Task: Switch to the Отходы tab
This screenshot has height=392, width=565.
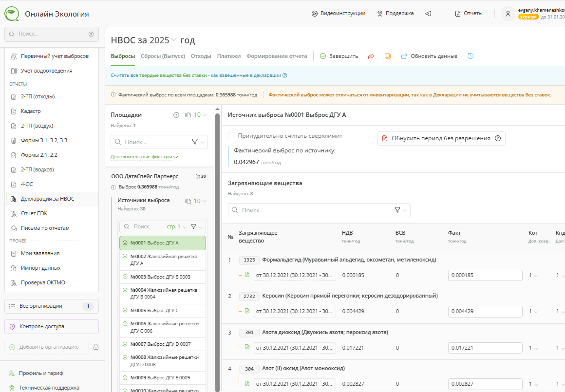Action: pyautogui.click(x=201, y=56)
